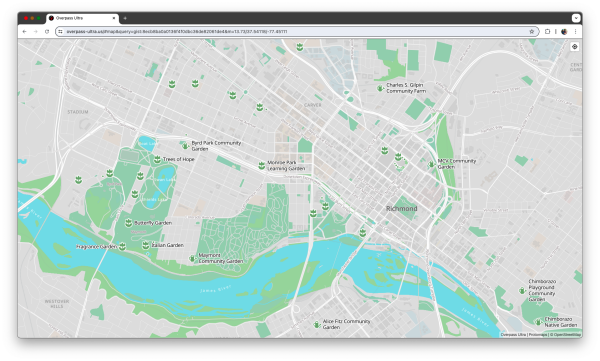
Task: Open the Charles S. Gilpin Community Farm marker
Action: point(380,88)
